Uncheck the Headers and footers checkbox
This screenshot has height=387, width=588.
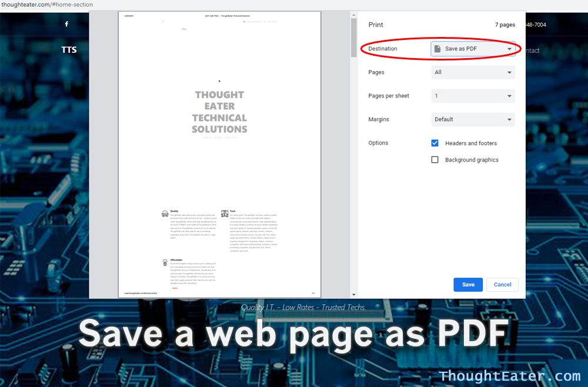pyautogui.click(x=435, y=143)
